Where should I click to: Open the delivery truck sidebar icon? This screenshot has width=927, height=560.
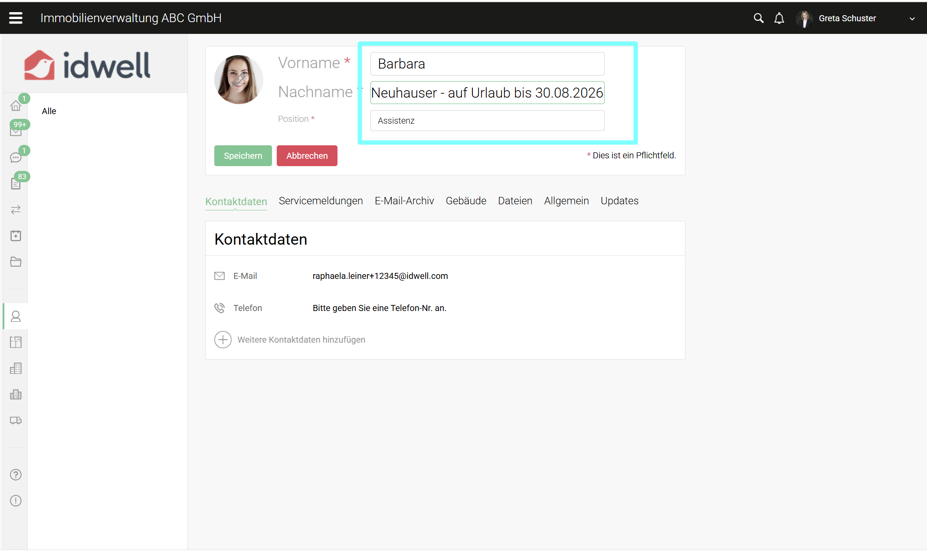click(x=16, y=420)
